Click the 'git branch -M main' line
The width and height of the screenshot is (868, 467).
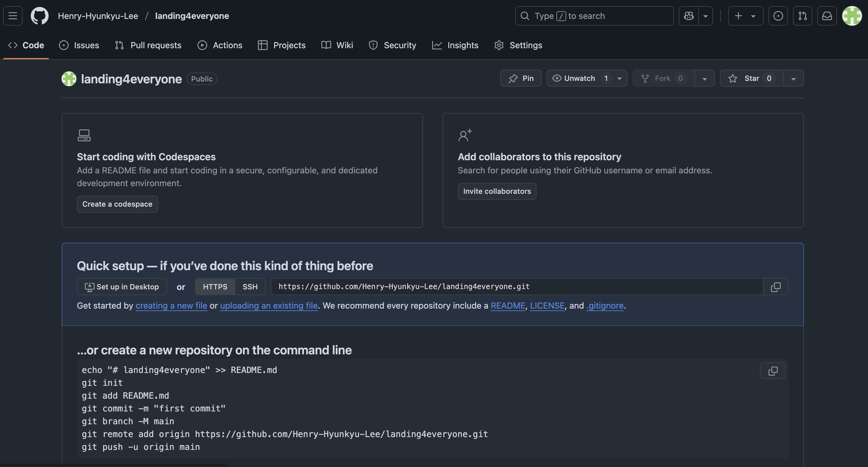tap(128, 421)
